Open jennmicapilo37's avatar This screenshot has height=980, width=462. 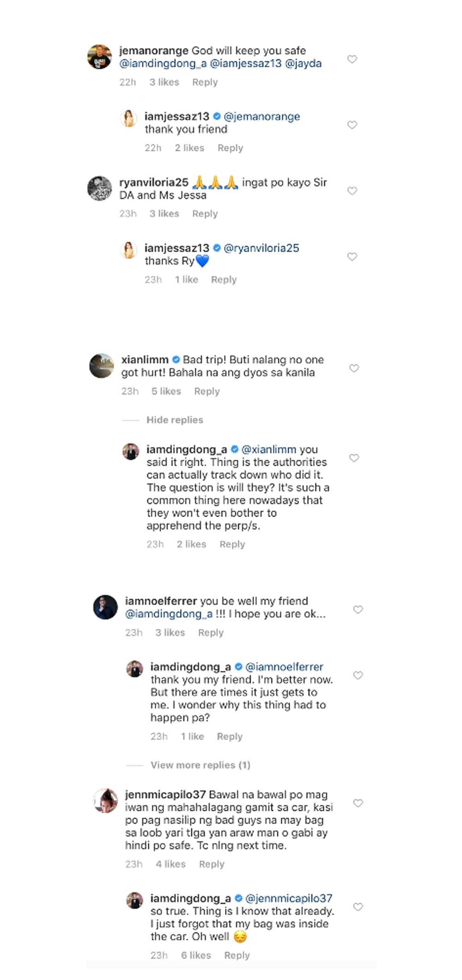coord(106,801)
